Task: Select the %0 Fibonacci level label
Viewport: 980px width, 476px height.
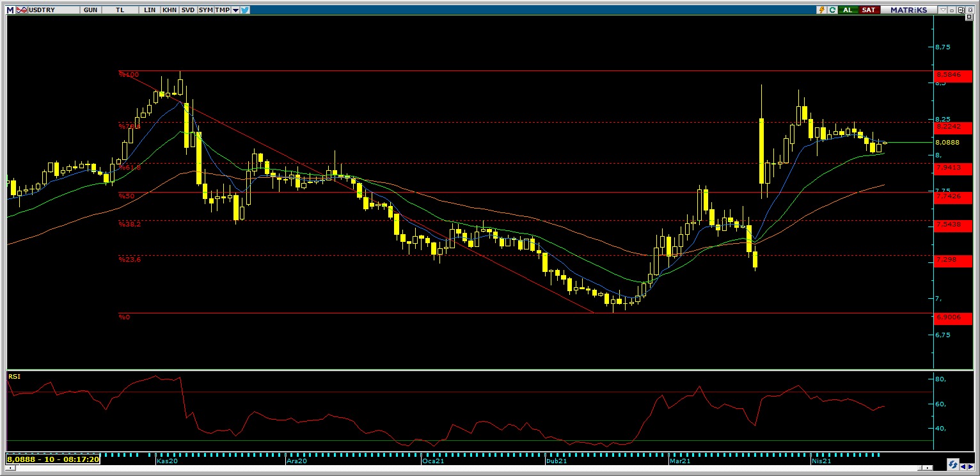Action: [x=124, y=317]
